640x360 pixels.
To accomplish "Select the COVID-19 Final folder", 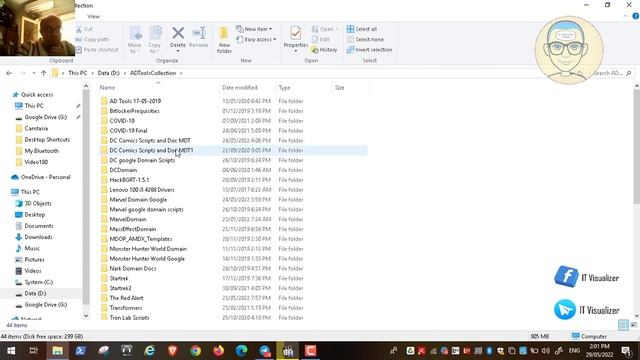I will coord(128,131).
